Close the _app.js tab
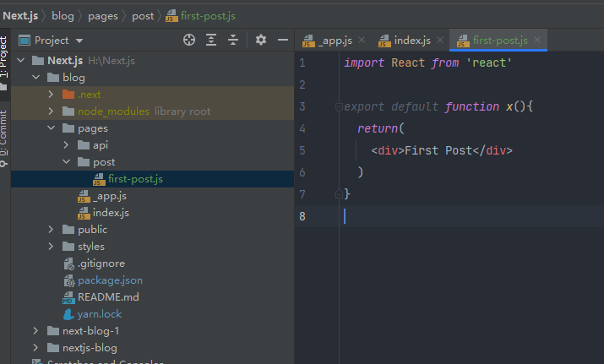 (x=362, y=40)
